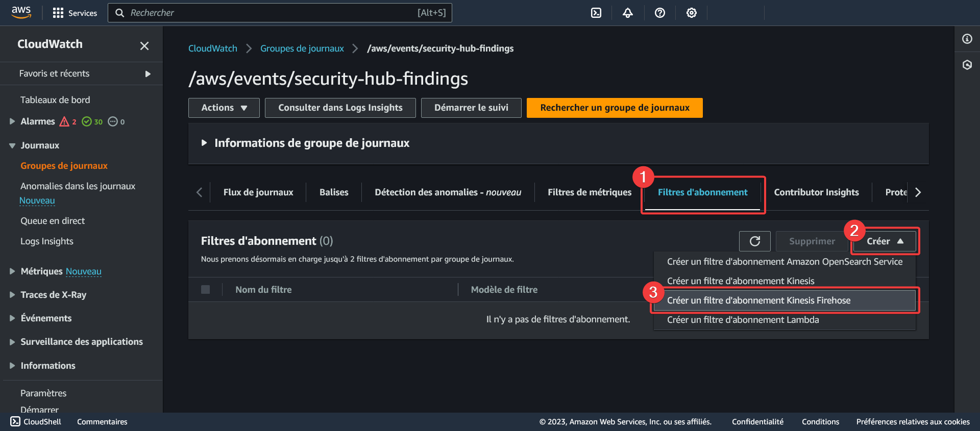Open Commentaires in footer

(x=102, y=422)
